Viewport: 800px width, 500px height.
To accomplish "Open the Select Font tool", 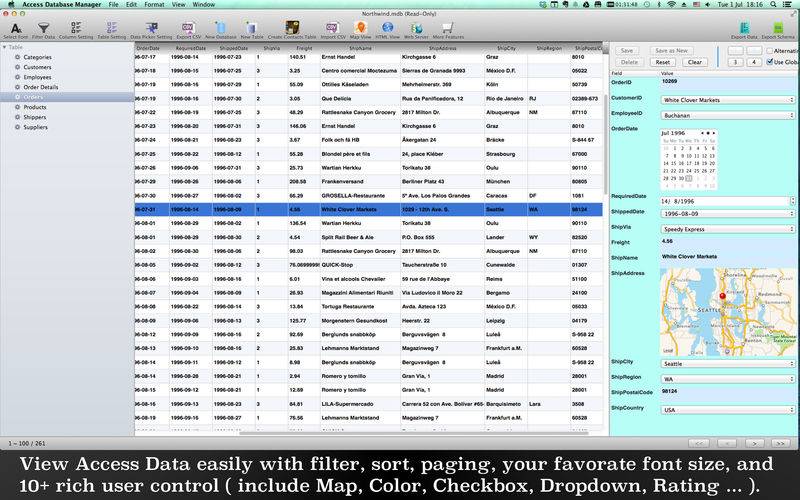I will [15, 28].
